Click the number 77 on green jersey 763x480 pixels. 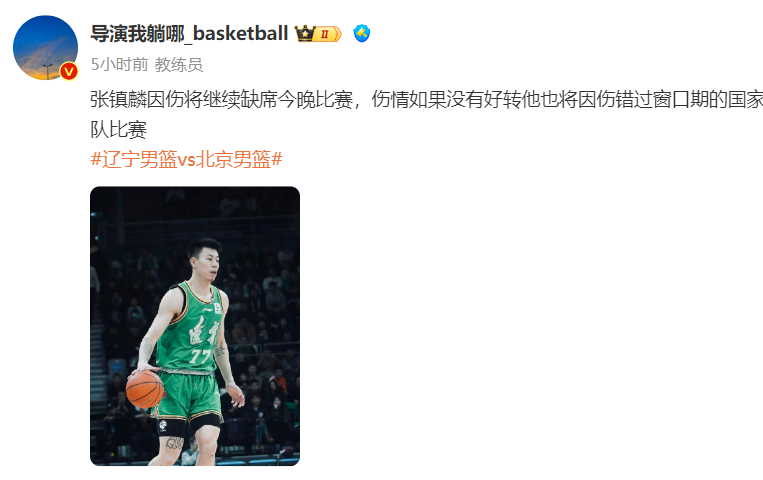[x=201, y=356]
